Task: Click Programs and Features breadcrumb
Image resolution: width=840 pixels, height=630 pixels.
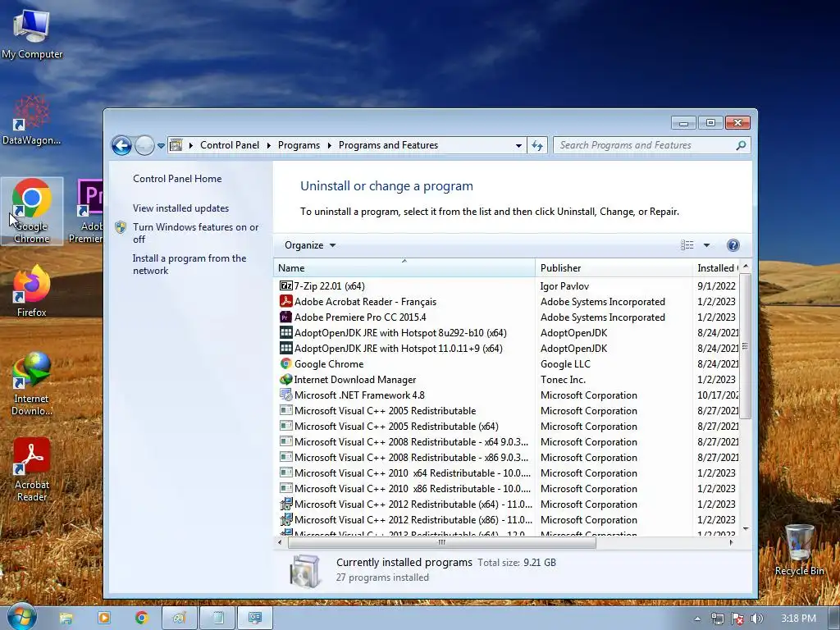Action: click(x=388, y=145)
